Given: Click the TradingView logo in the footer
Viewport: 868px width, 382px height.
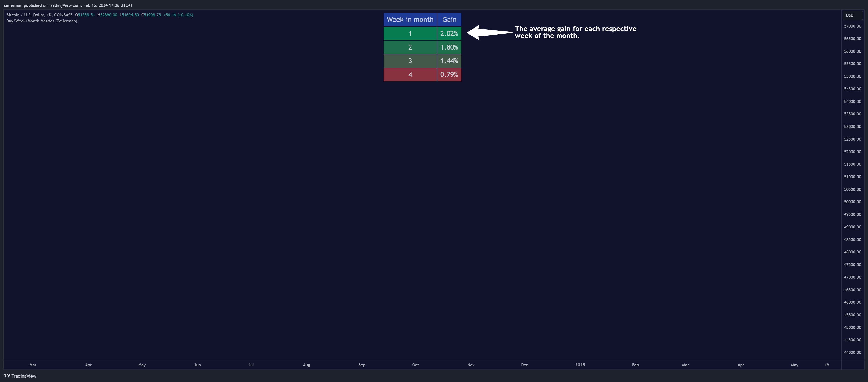Looking at the screenshot, I should 20,376.
